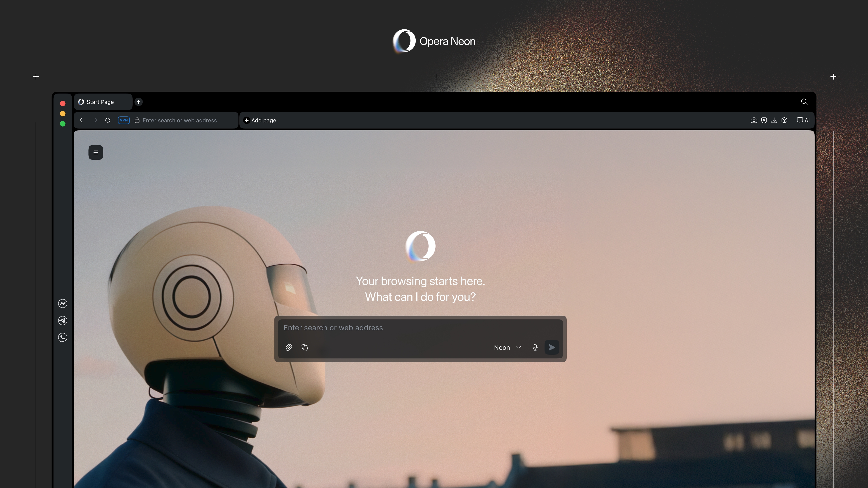Expand the Neon mode dropdown
This screenshot has width=868, height=488.
tap(507, 347)
